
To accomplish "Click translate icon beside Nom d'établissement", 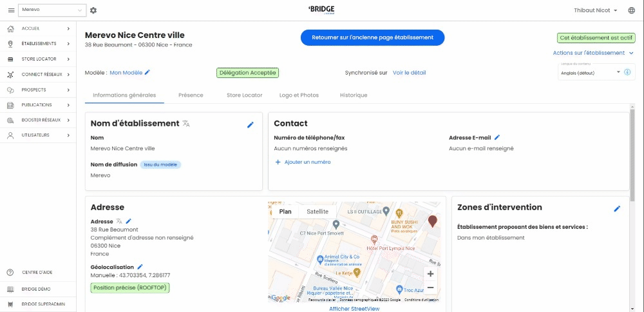I will coord(186,123).
